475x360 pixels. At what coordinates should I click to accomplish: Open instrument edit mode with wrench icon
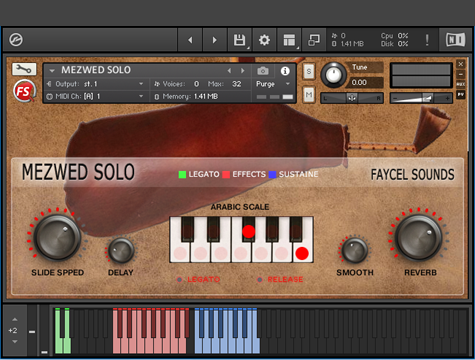[24, 69]
